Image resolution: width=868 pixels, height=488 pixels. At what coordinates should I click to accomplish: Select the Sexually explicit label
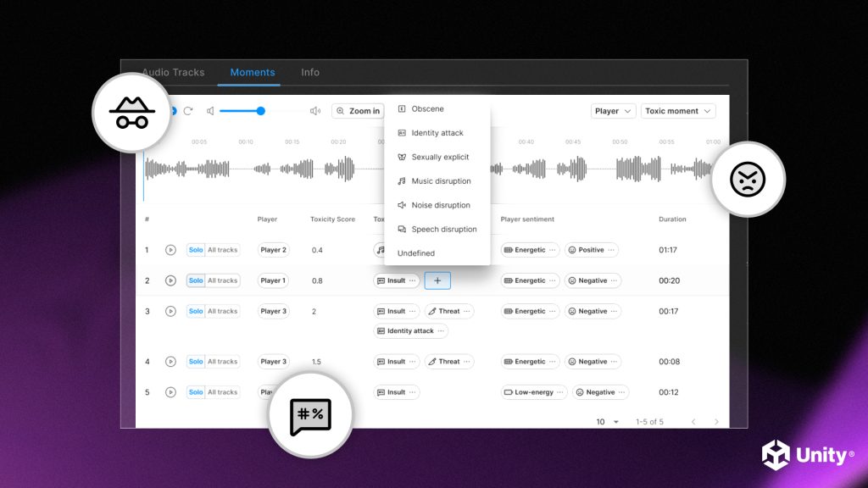(439, 157)
